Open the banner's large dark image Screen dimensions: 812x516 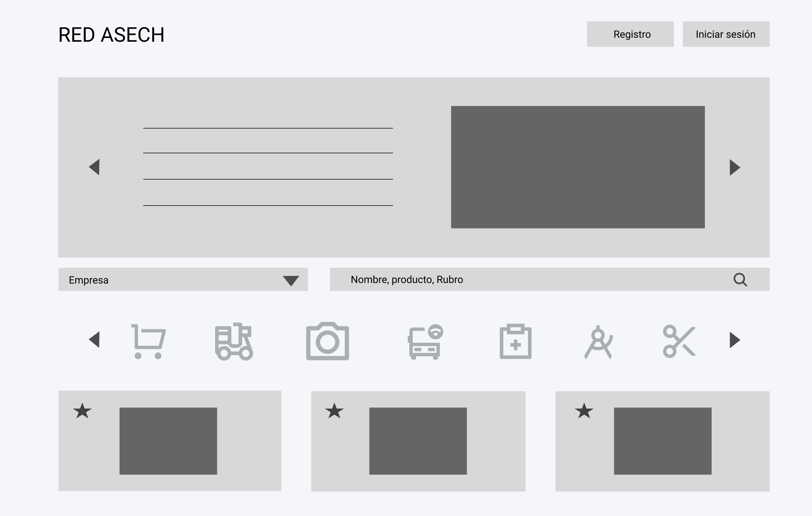pyautogui.click(x=578, y=167)
